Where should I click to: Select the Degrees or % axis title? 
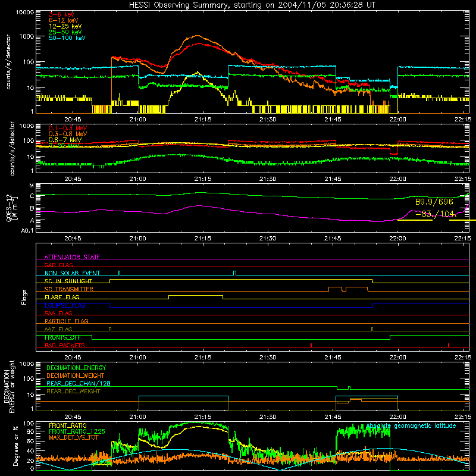tap(15, 446)
